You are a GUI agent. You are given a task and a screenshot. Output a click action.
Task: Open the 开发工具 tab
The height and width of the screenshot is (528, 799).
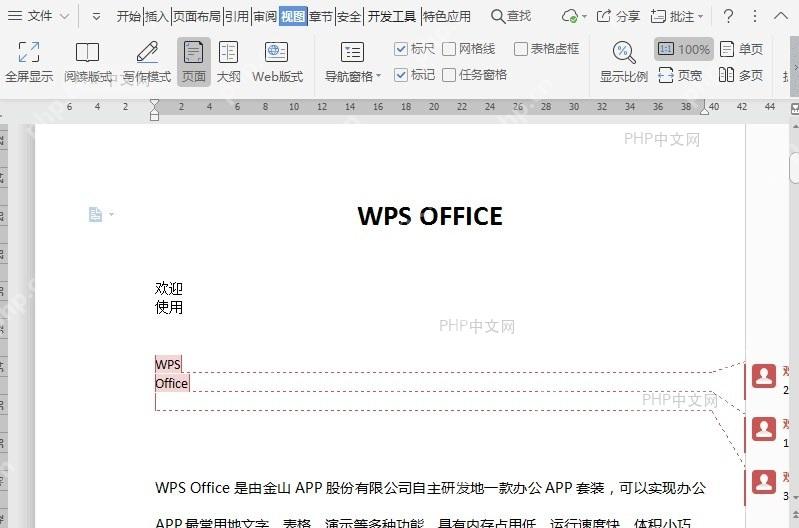pos(391,16)
